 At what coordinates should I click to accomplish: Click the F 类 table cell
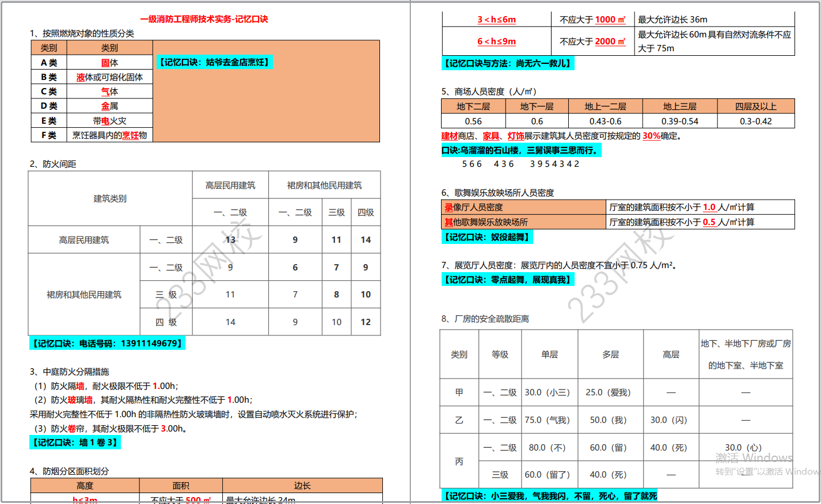tap(49, 135)
